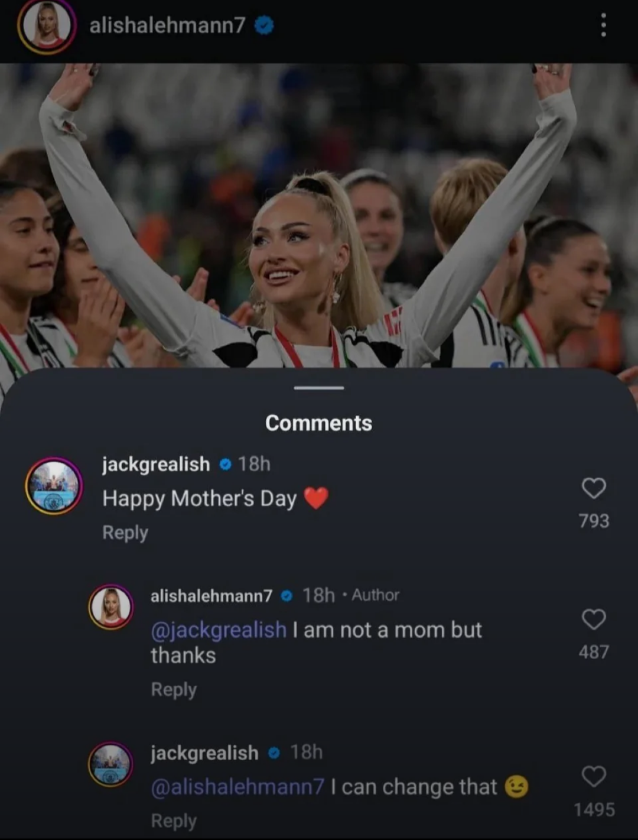Tap the verified badge next to header username
Screen dimensions: 638x840
pyautogui.click(x=264, y=25)
